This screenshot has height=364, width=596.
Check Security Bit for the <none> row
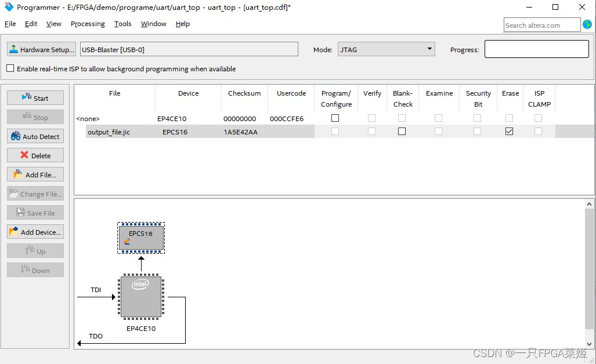click(478, 118)
